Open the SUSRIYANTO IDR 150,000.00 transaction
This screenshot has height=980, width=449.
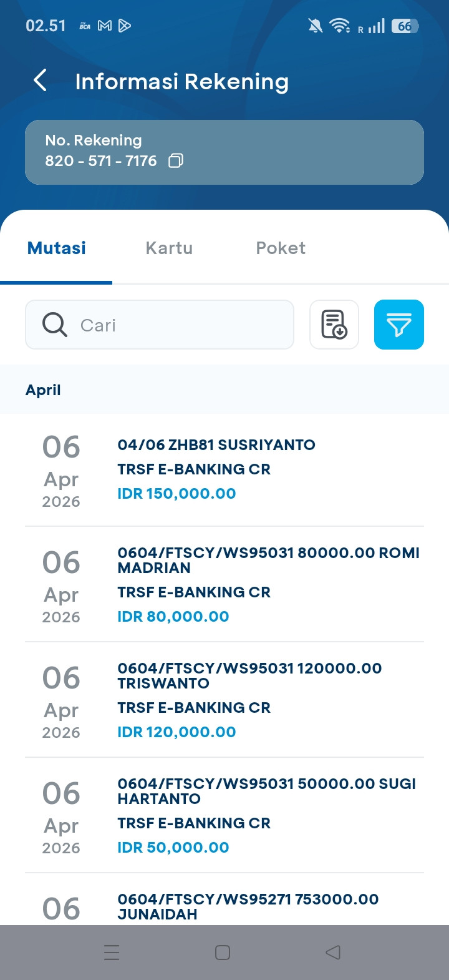(x=224, y=470)
